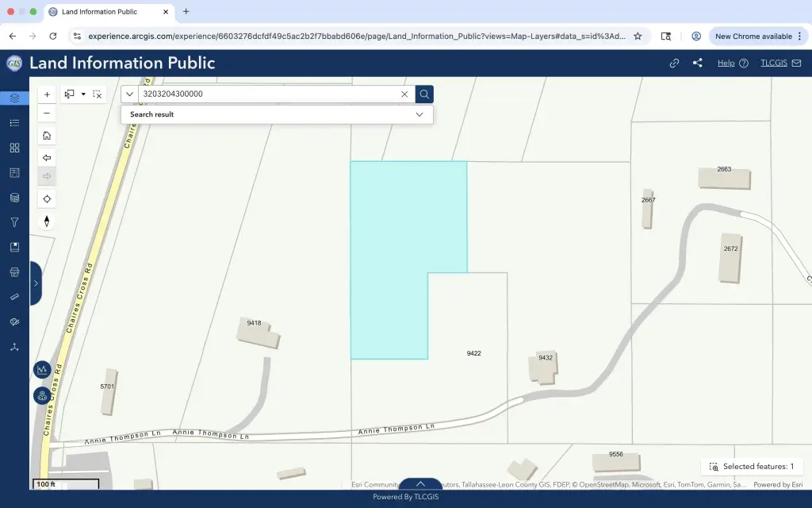
Task: Open the search source dropdown arrow
Action: pyautogui.click(x=129, y=94)
